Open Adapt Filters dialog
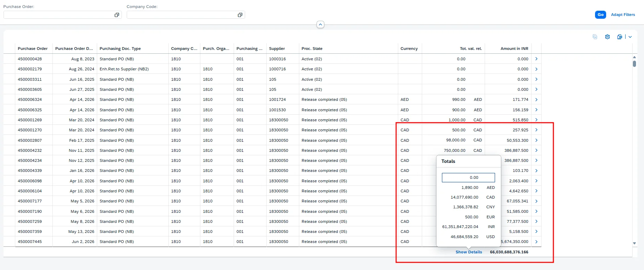644x270 pixels. pyautogui.click(x=623, y=15)
